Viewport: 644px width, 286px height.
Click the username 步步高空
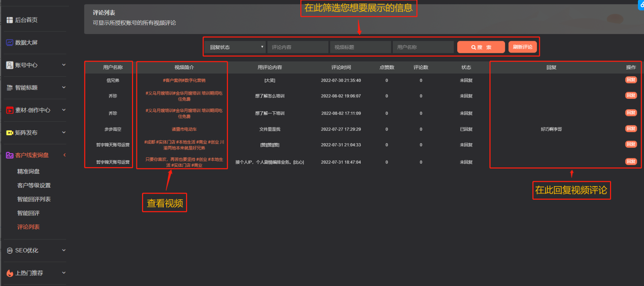point(113,129)
